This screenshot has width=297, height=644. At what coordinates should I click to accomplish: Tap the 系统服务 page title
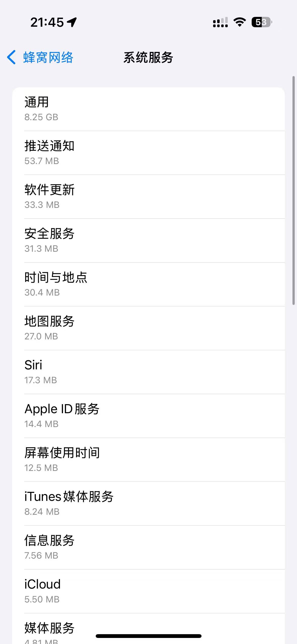click(148, 57)
